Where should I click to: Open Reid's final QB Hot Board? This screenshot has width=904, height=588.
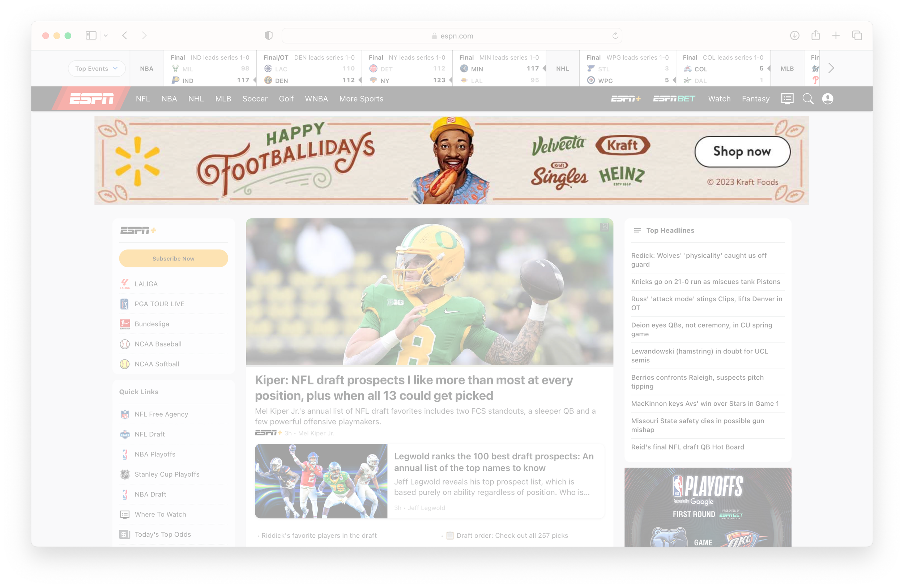687,447
